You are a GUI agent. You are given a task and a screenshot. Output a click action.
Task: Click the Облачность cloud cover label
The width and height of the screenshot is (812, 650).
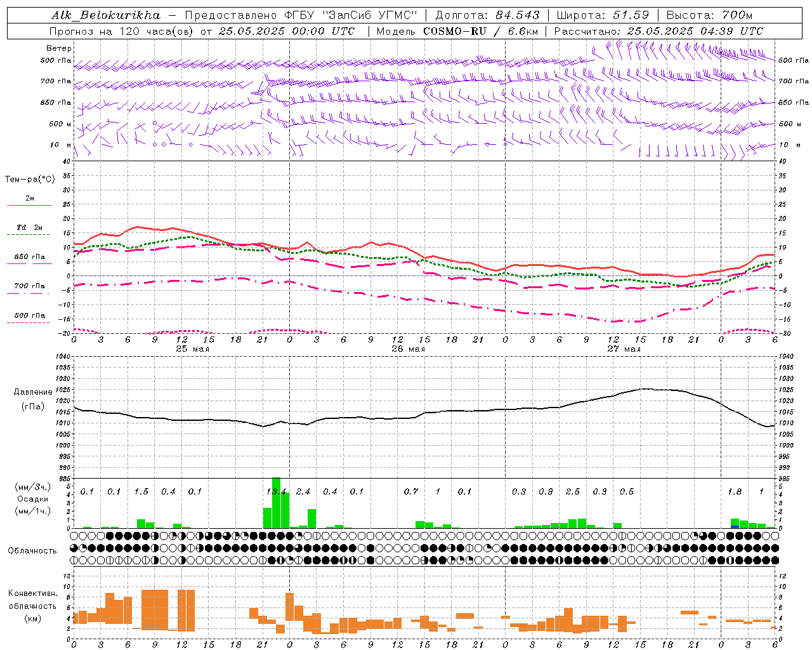[32, 551]
